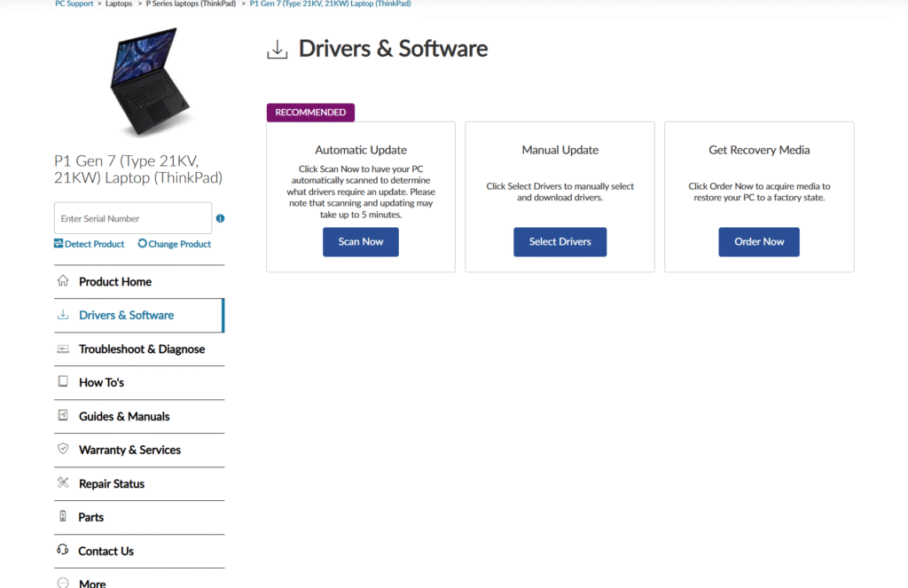
Task: Click the Contact Us headset icon
Action: tap(63, 551)
